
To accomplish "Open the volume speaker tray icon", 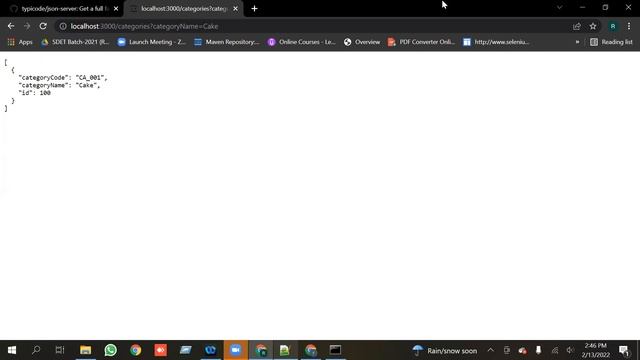I will pyautogui.click(x=570, y=350).
